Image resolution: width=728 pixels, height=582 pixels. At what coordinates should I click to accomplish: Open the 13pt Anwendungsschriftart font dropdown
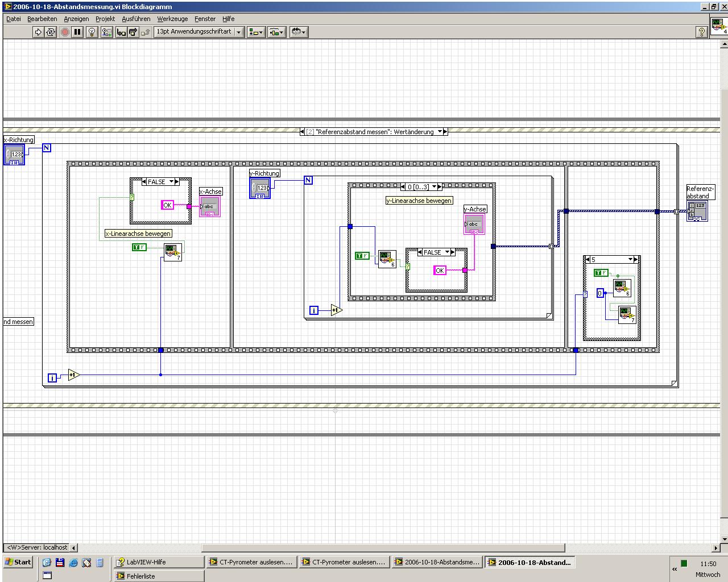[x=199, y=32]
